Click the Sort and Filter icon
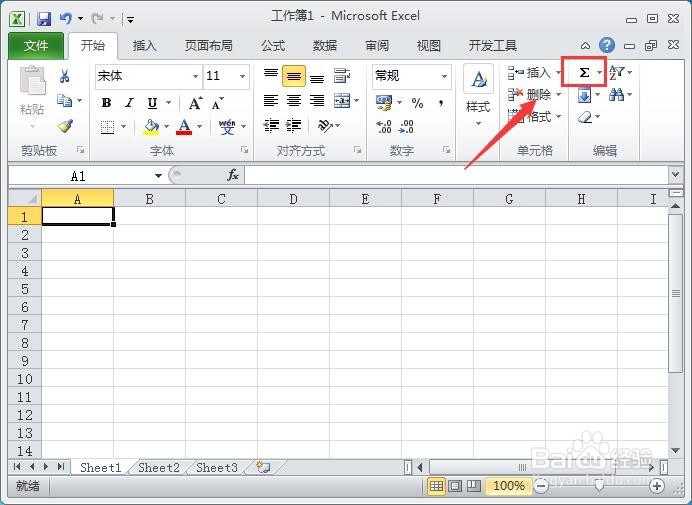Image resolution: width=692 pixels, height=505 pixels. tap(616, 72)
